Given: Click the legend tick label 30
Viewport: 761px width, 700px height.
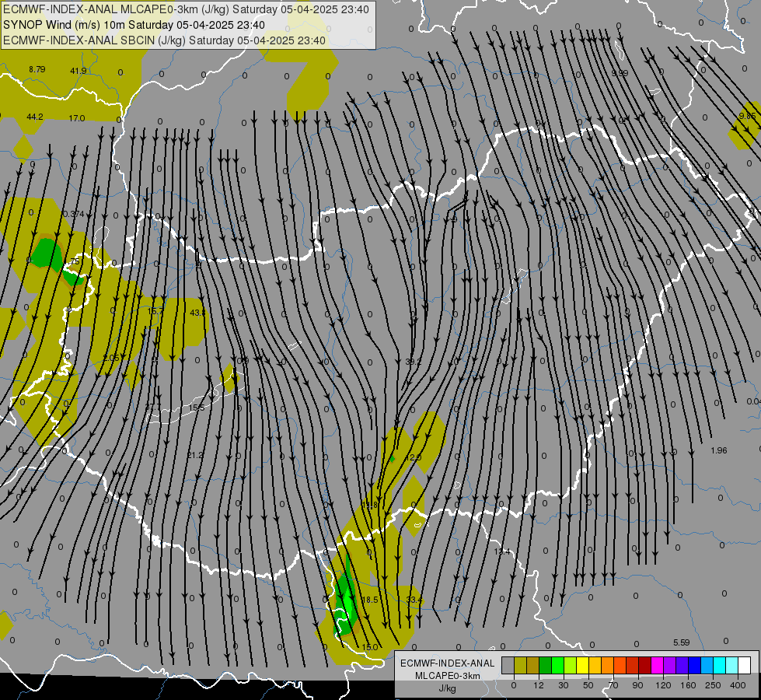Looking at the screenshot, I should 564,685.
